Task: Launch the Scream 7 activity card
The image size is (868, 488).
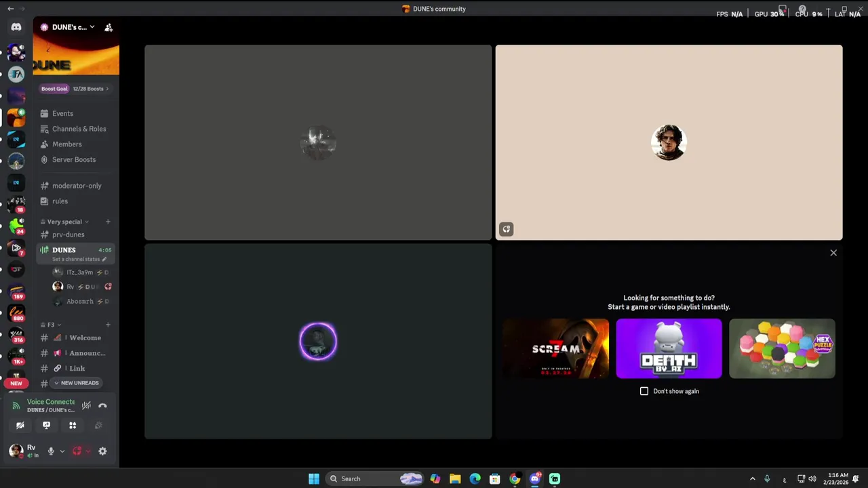Action: point(556,348)
